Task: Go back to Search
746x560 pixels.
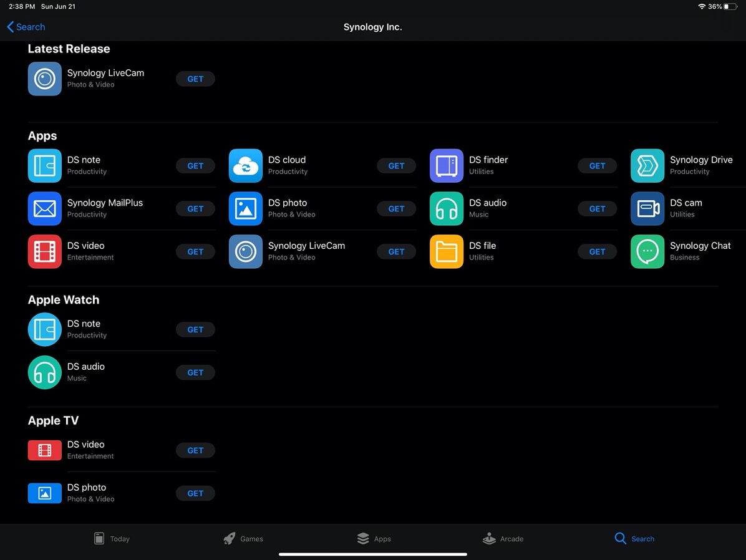Action: point(26,27)
